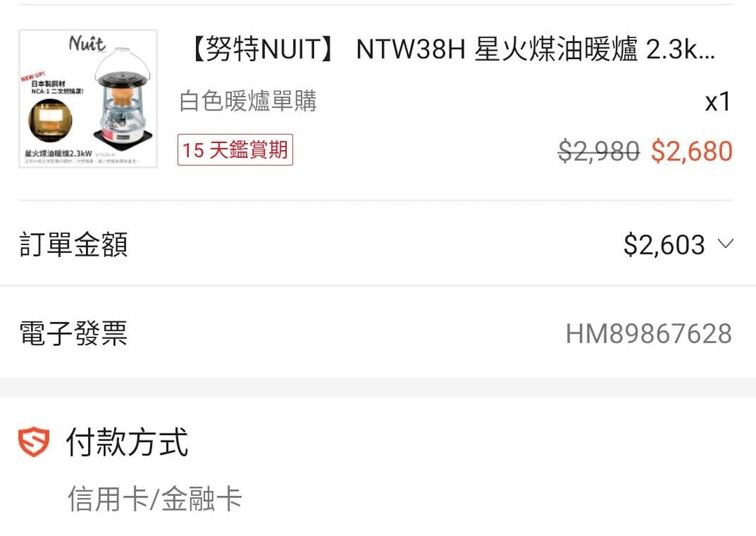Tap the $2,603 order total
756x536 pixels.
(664, 245)
